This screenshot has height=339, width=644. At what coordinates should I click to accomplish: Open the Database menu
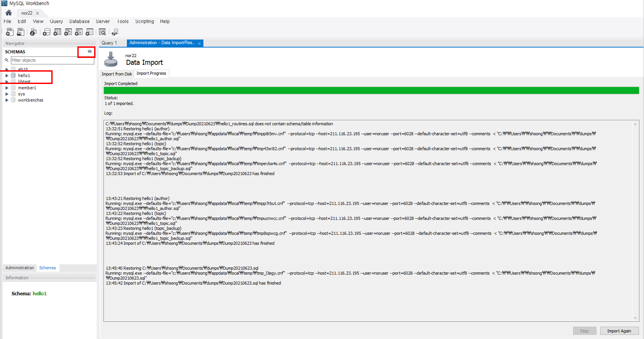(80, 21)
